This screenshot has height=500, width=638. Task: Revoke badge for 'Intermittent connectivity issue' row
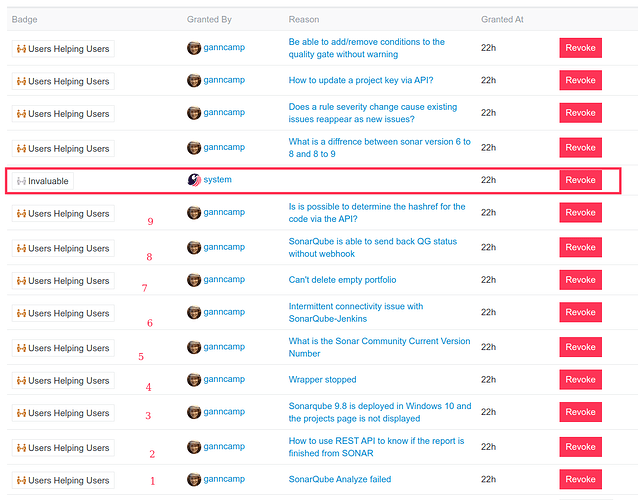point(580,312)
